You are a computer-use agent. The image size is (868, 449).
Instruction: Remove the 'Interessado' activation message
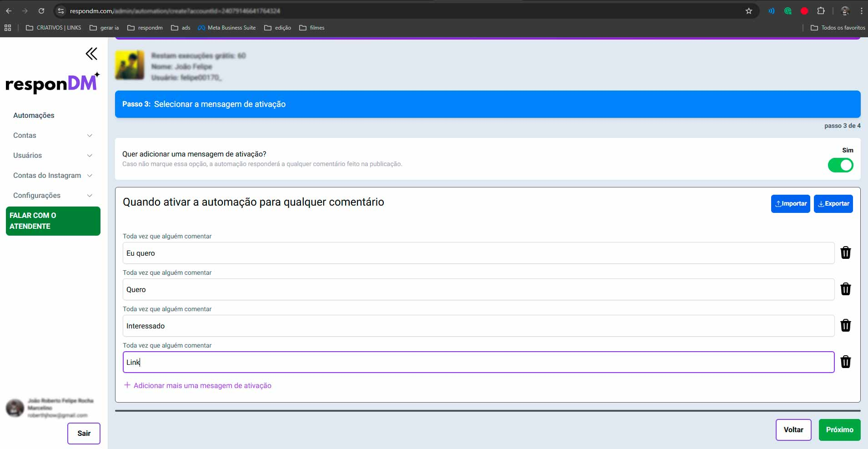[x=845, y=326]
